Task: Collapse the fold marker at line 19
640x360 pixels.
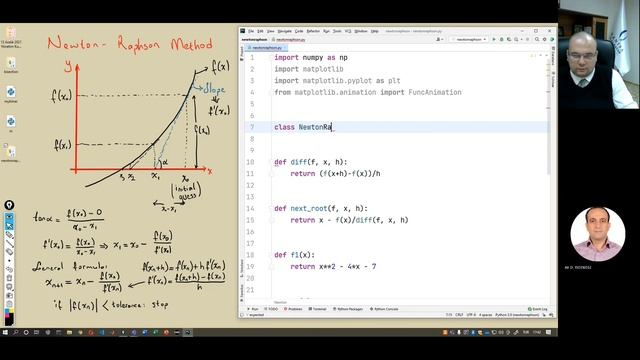Action: 271,267
